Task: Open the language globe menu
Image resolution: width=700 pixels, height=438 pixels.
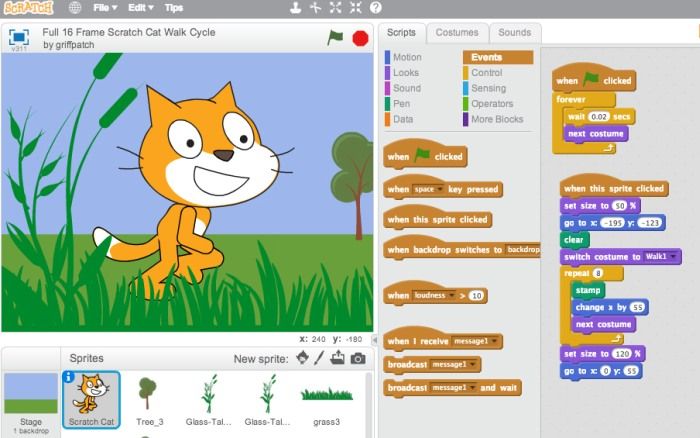Action: [75, 8]
